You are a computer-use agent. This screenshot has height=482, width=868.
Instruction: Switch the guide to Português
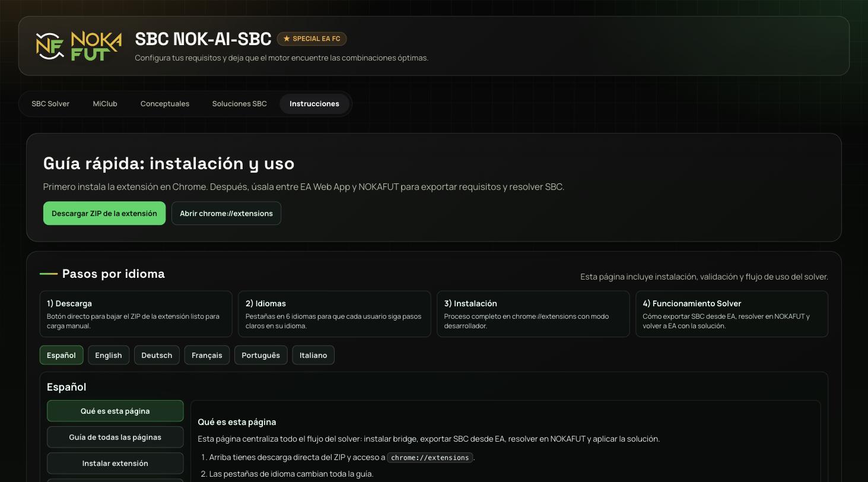pyautogui.click(x=260, y=355)
